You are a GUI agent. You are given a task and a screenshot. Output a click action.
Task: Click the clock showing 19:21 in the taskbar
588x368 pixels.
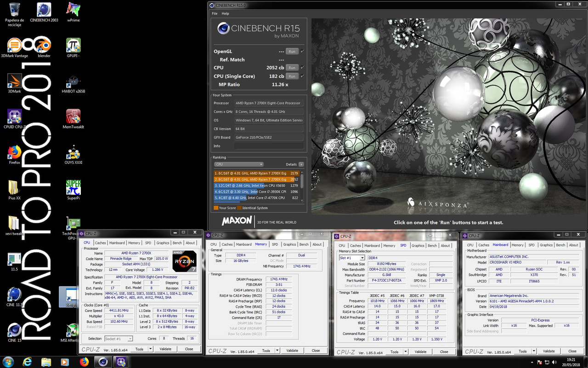[571, 362]
